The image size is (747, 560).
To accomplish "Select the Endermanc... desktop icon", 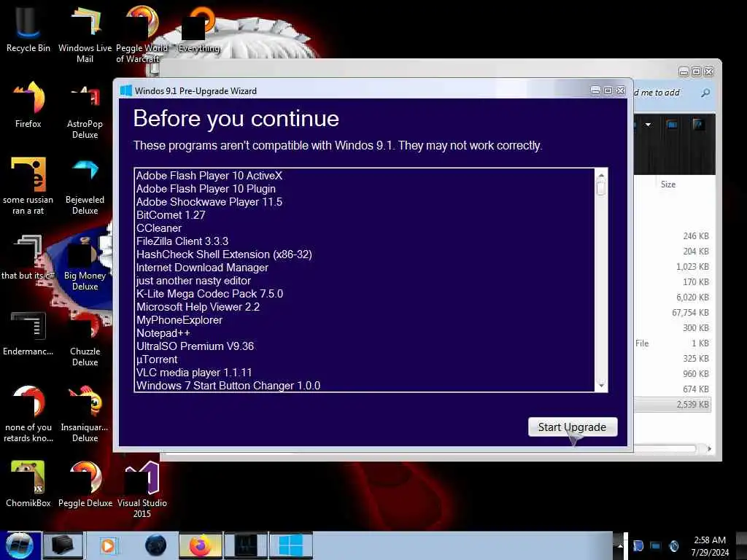I will (28, 332).
